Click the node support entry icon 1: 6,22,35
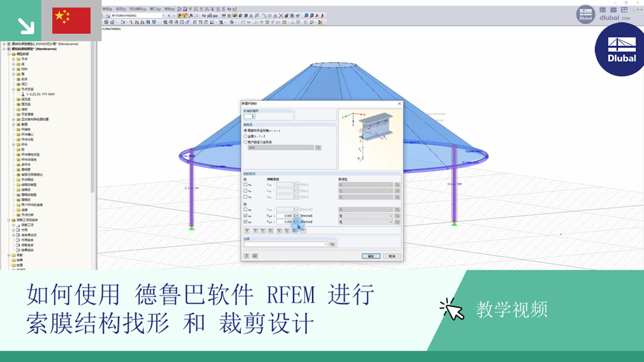Screen dimensions: 644x362 click(x=23, y=94)
